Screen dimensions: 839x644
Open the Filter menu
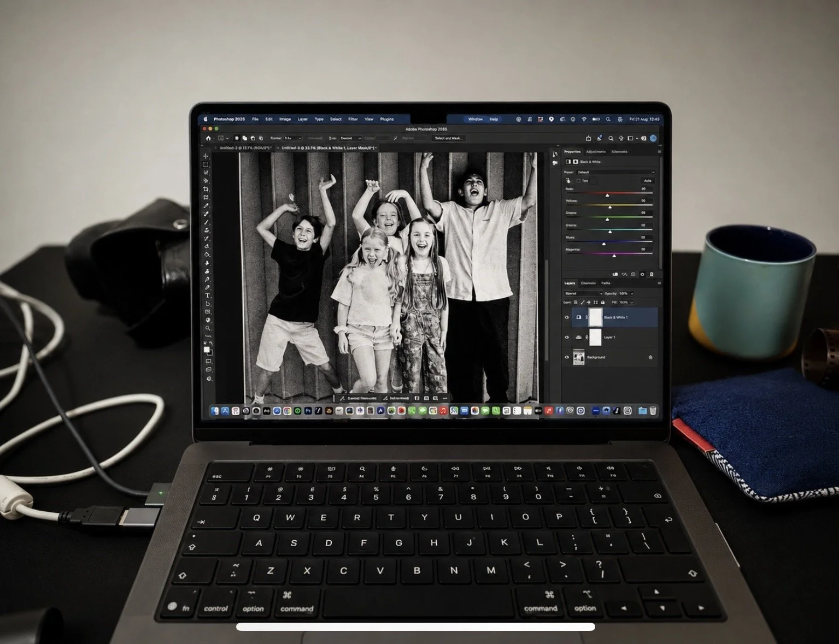click(x=353, y=119)
